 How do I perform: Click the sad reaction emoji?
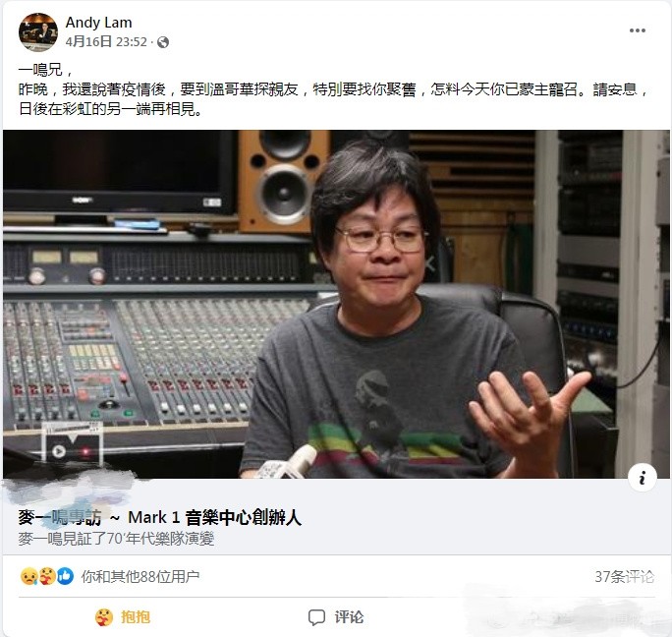click(28, 576)
